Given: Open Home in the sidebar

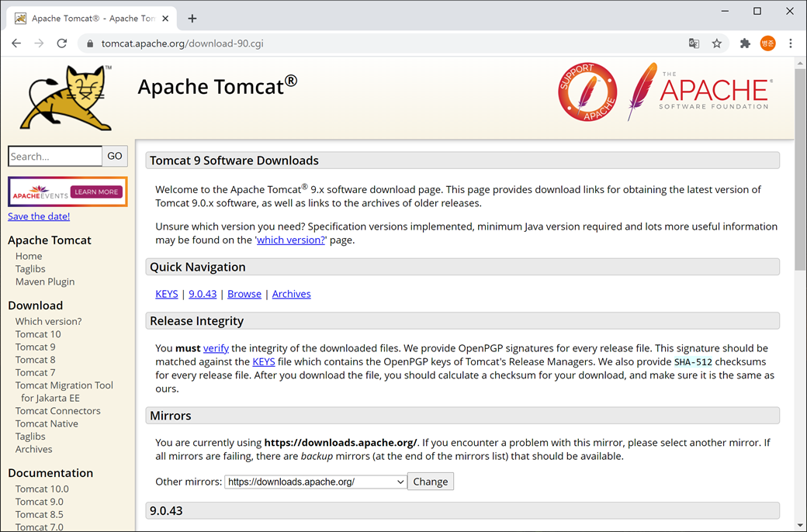Looking at the screenshot, I should [29, 256].
